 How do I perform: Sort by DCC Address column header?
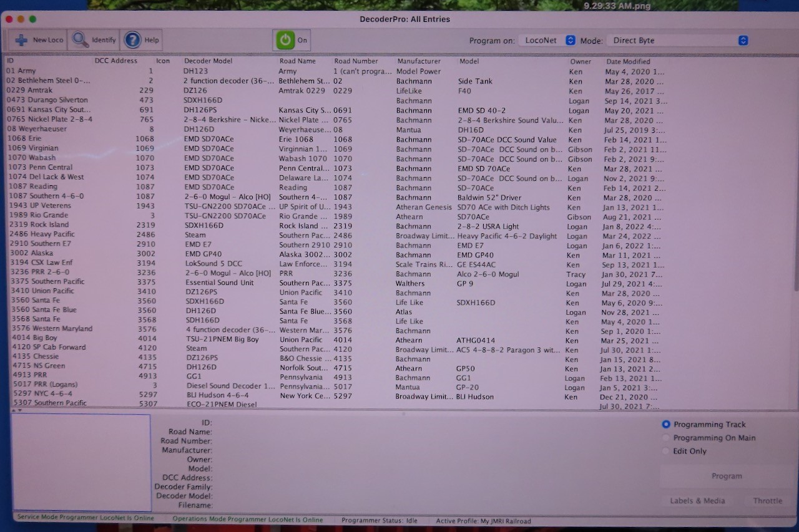tap(115, 61)
